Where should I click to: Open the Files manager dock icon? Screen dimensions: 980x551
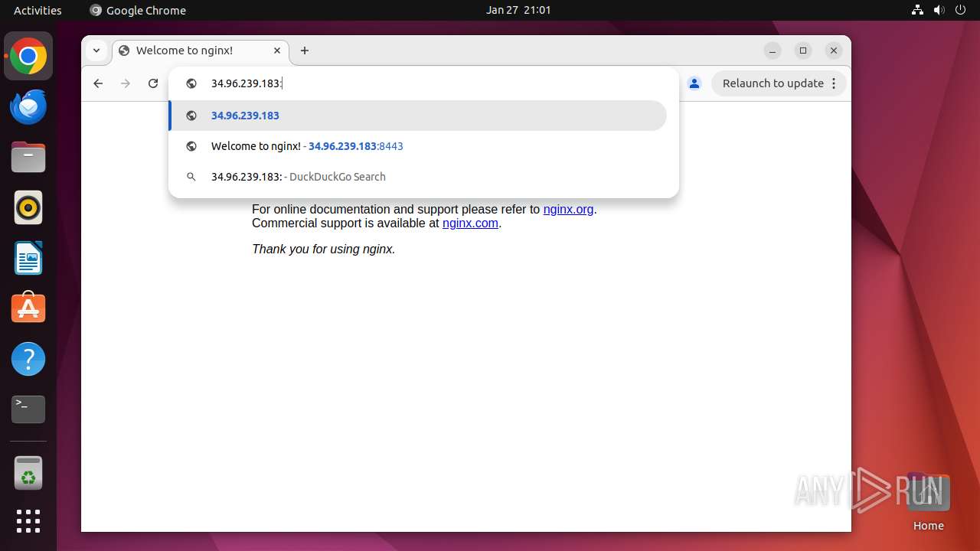tap(28, 158)
